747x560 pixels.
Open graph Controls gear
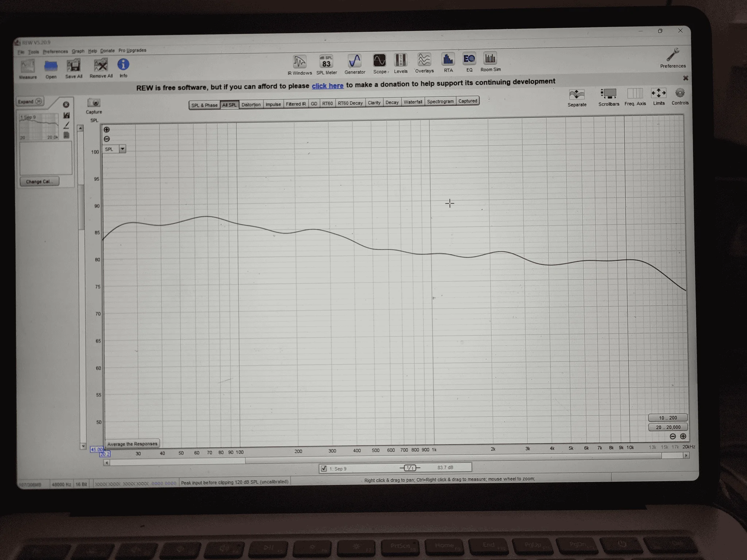pos(680,96)
